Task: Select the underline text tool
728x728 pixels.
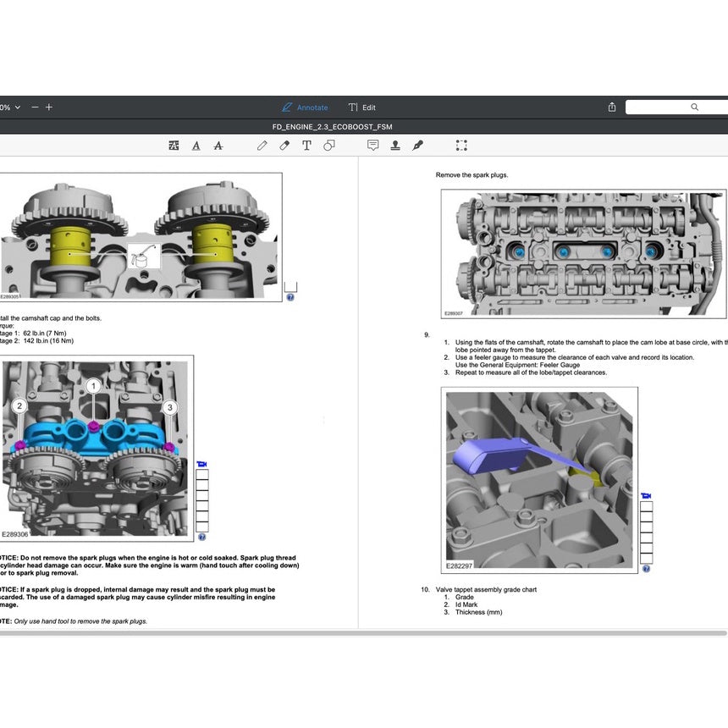Action: coord(196,145)
